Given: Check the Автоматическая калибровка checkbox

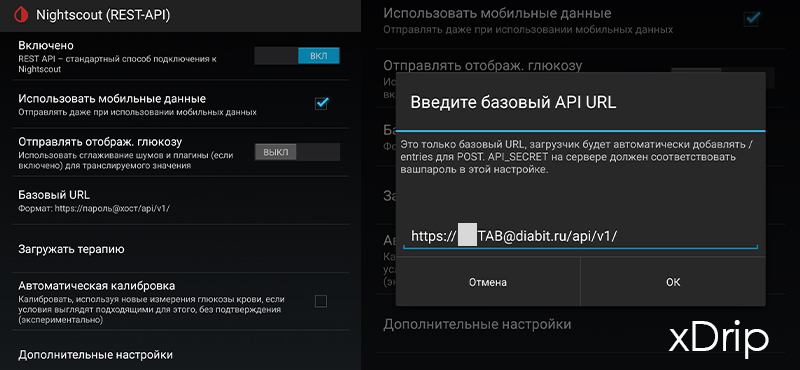Looking at the screenshot, I should point(321,301).
